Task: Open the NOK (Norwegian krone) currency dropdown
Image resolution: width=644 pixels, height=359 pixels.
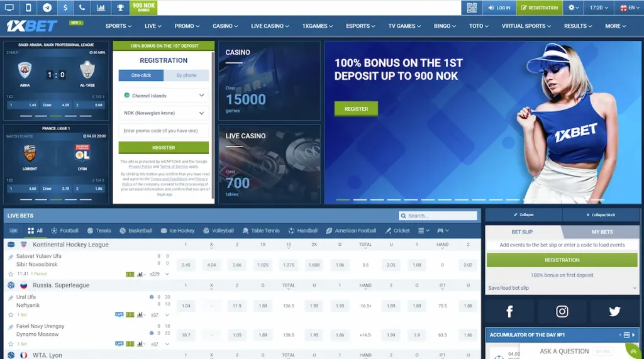Action: coord(164,113)
